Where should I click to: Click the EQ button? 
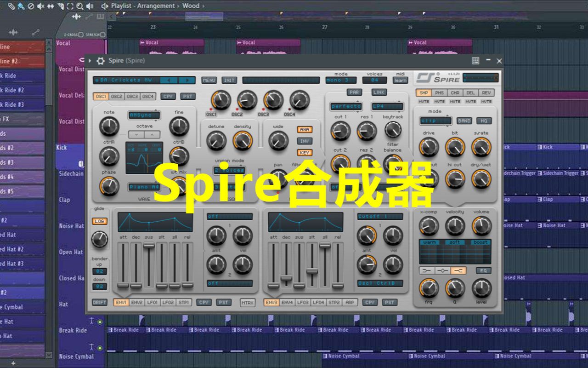tap(483, 270)
